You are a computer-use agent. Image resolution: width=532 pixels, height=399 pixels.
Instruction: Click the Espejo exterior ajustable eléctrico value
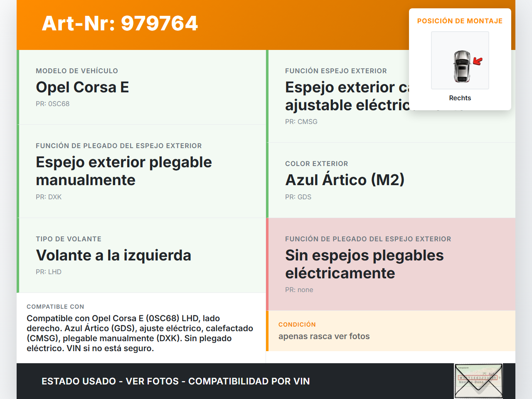pos(347,96)
